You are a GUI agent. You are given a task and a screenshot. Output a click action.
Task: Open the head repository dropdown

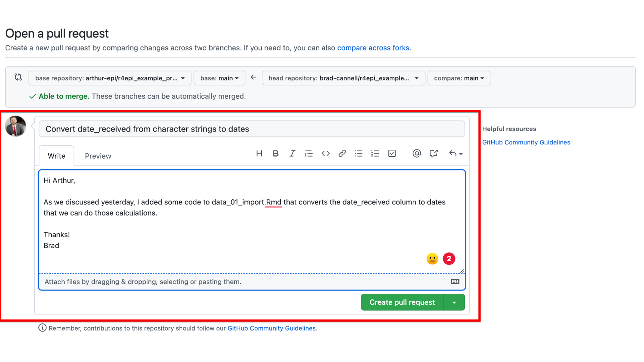tap(343, 78)
